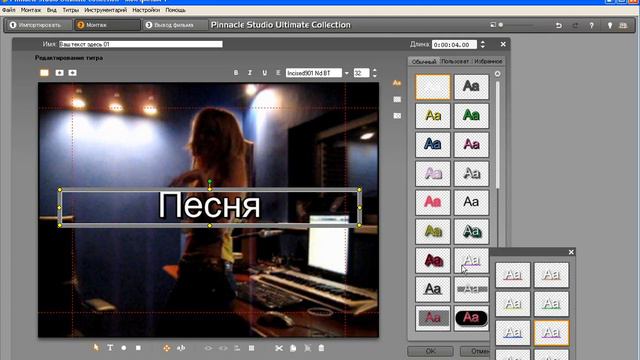Click the Incised901 Nd BT font box
The width and height of the screenshot is (640, 360).
(x=313, y=73)
